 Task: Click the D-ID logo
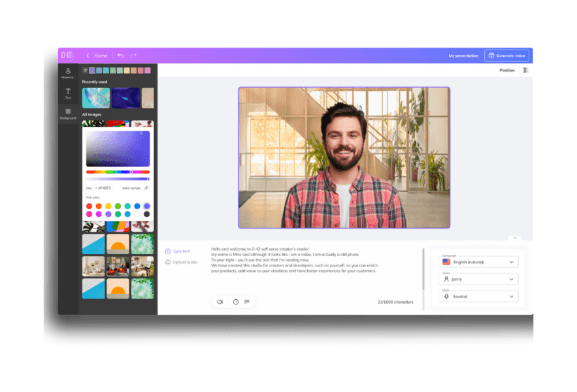coord(67,56)
